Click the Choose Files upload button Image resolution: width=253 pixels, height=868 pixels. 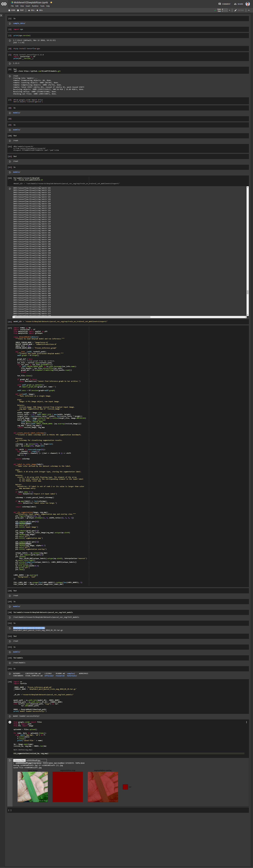pyautogui.click(x=20, y=761)
